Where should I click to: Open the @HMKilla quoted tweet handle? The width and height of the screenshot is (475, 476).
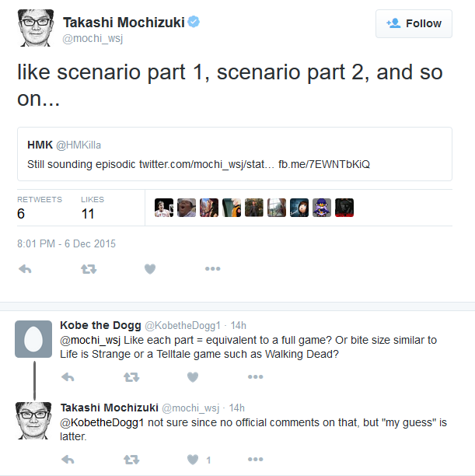[x=79, y=145]
